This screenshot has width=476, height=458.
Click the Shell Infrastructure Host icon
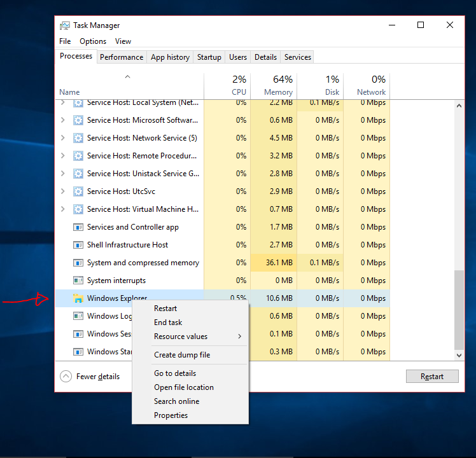pos(78,245)
